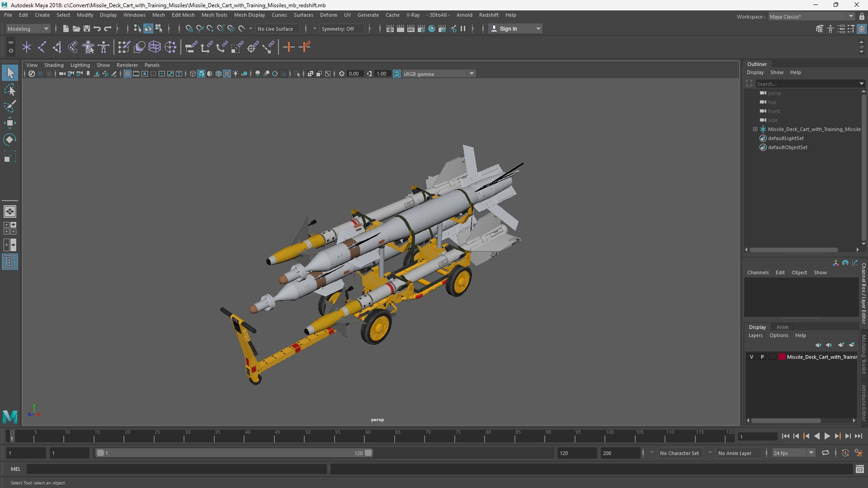Open the sRGB gamma view transform dropdown
The height and width of the screenshot is (488, 868).
pos(439,74)
